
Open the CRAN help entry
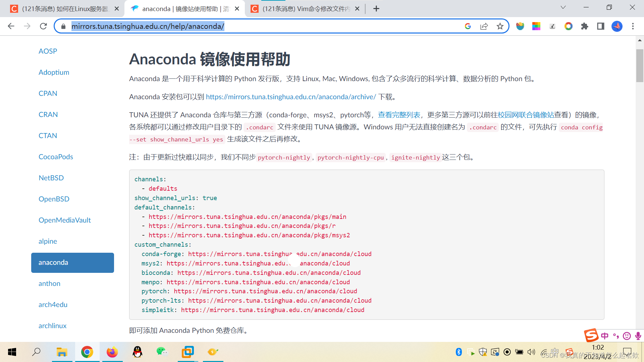tap(48, 114)
